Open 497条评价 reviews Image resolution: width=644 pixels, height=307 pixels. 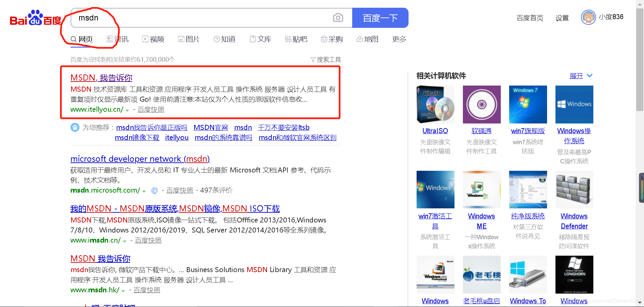pos(216,191)
